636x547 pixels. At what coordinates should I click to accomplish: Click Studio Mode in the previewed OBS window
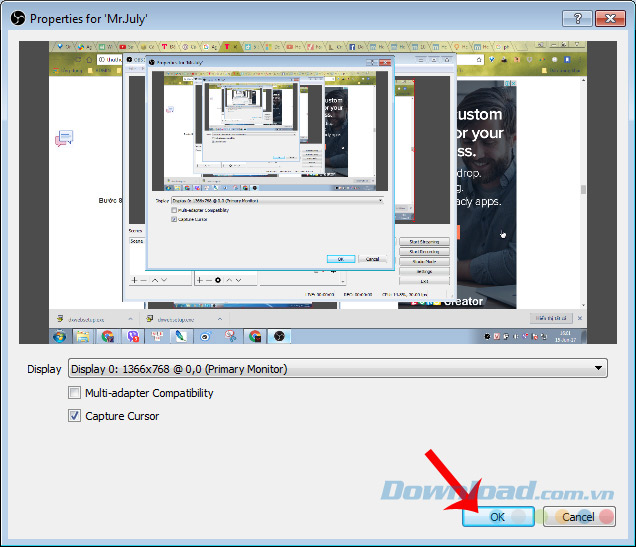coord(423,261)
